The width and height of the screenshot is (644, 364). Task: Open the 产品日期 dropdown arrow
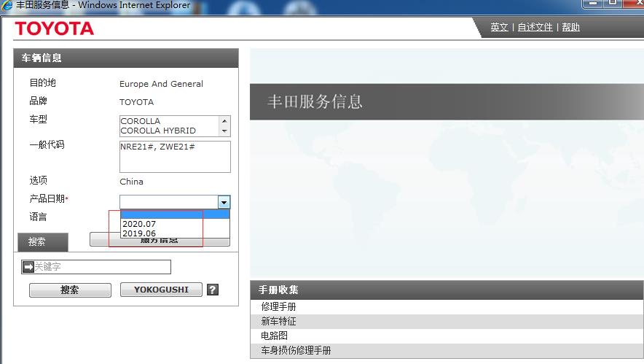[224, 202]
